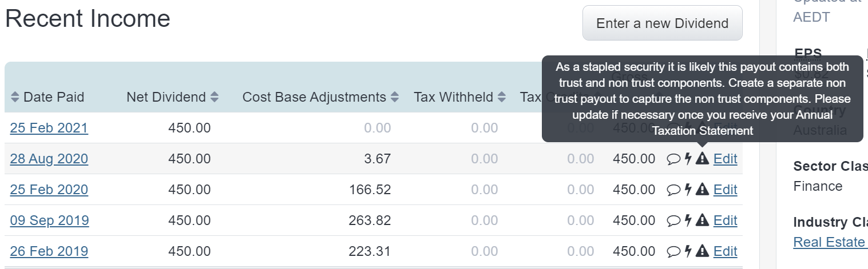Click the lightning bolt icon in 25 Feb 2020 row

coord(688,190)
